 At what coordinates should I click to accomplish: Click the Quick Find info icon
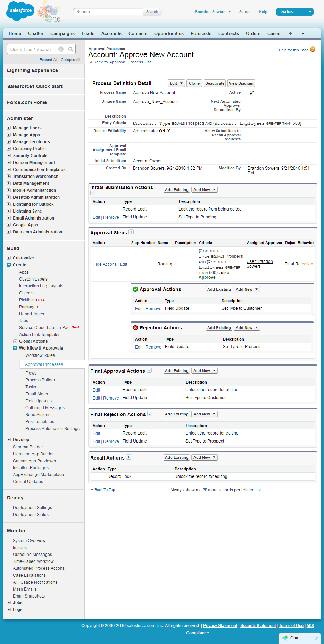pyautogui.click(x=61, y=49)
